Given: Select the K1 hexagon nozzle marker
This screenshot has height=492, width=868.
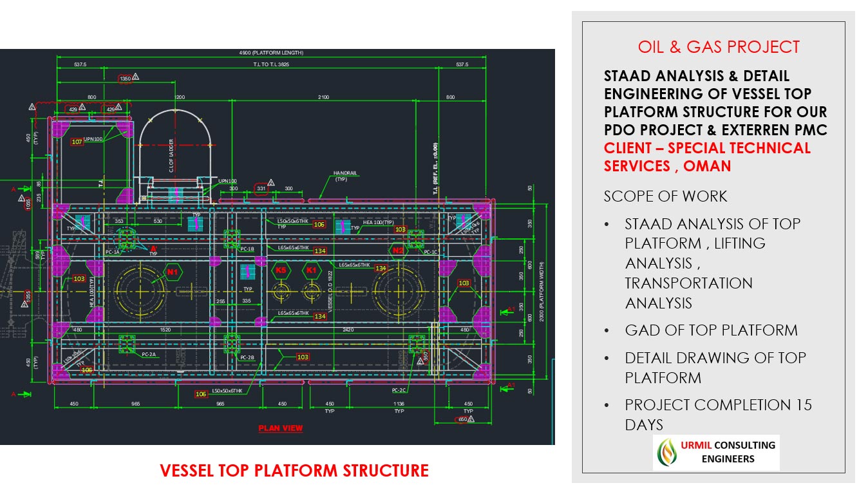Looking at the screenshot, I should [312, 270].
